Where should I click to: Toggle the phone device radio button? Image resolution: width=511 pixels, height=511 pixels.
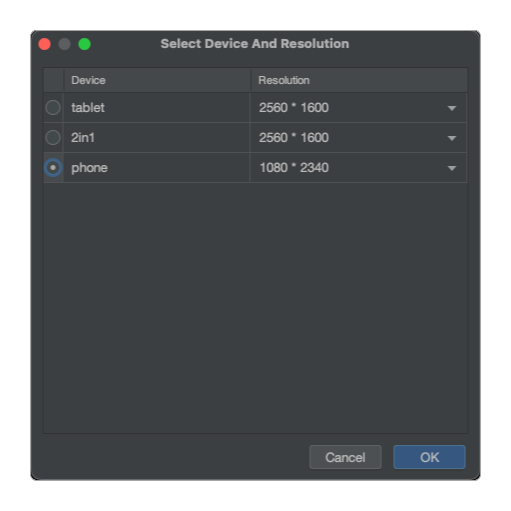pyautogui.click(x=53, y=168)
